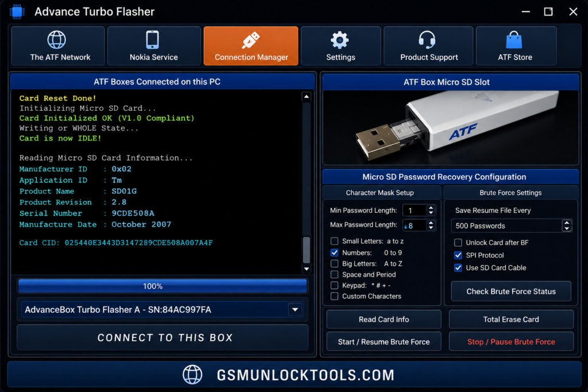Click GSMUNLOCKTOOLS.COM banner text

pos(305,375)
